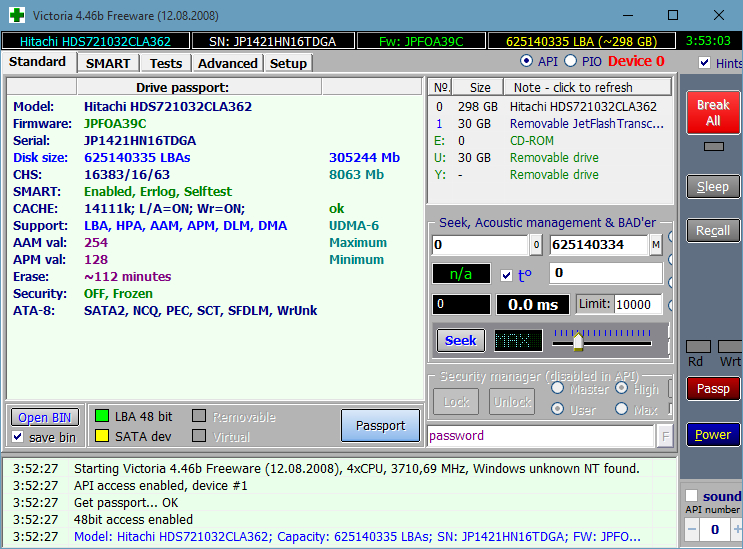Click the Virtual indicator checkbox

pos(199,436)
